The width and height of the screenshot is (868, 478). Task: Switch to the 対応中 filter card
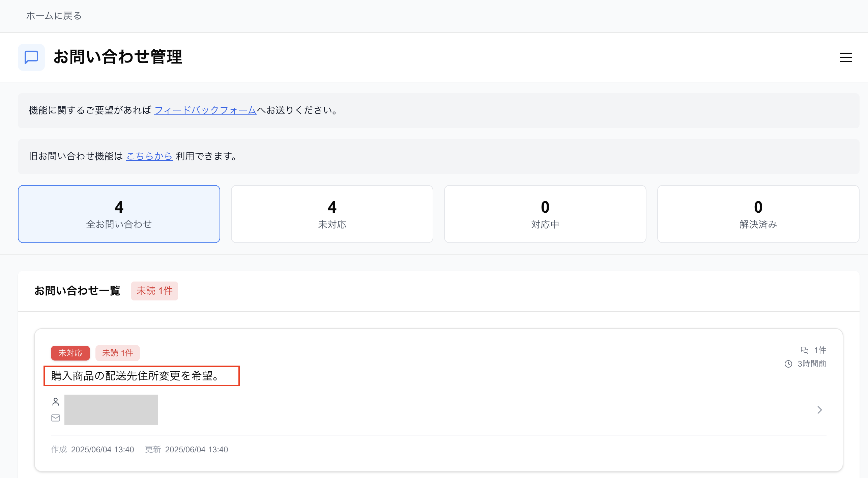545,214
